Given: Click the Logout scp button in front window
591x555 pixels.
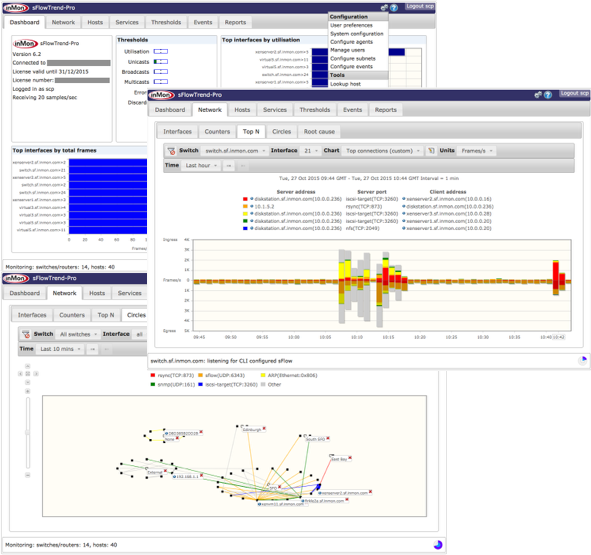Looking at the screenshot, I should 574,94.
